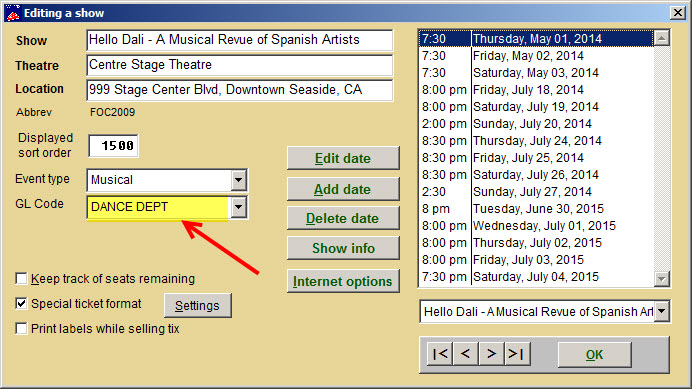Click the application icon in title bar

12,13
